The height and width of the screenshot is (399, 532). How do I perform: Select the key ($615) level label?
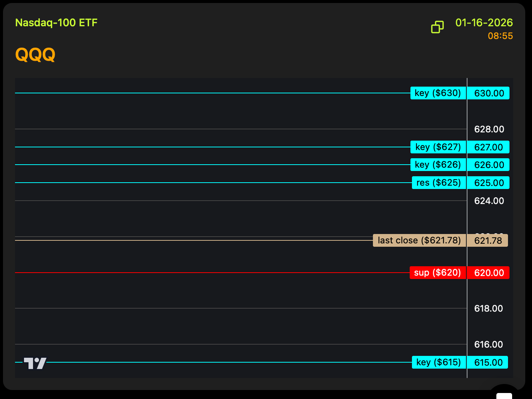point(439,362)
